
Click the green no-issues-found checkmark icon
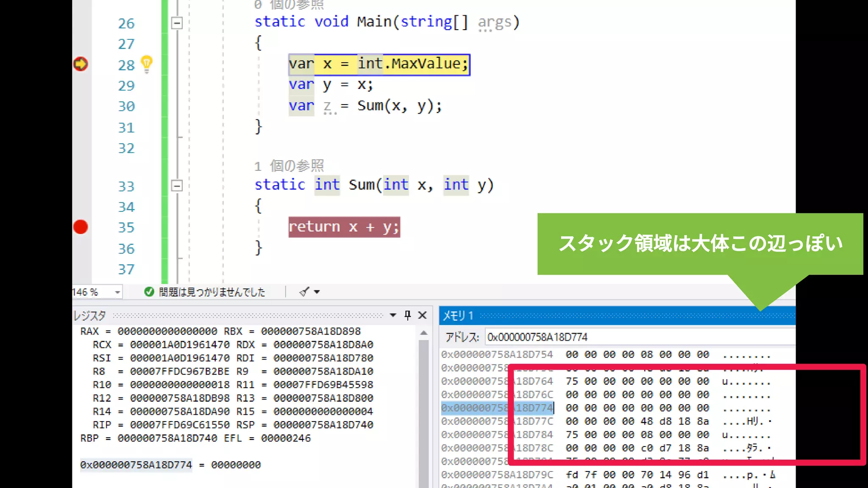click(149, 292)
